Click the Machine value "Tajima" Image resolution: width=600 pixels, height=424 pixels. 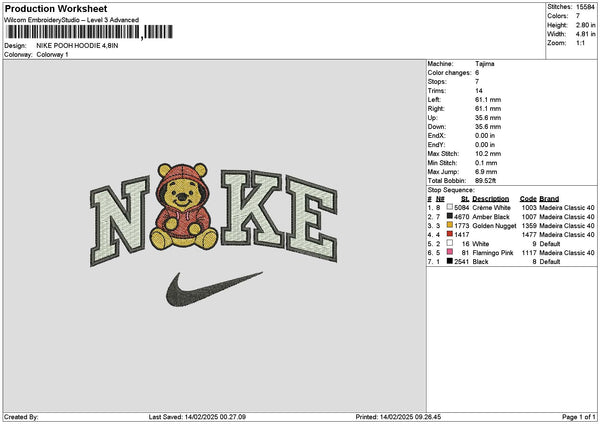pos(484,64)
